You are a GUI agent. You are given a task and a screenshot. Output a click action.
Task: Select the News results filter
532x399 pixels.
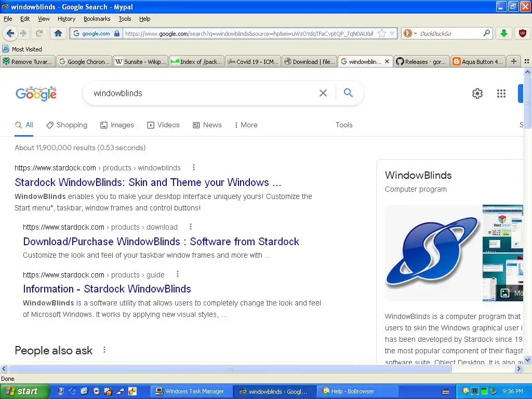pos(207,125)
